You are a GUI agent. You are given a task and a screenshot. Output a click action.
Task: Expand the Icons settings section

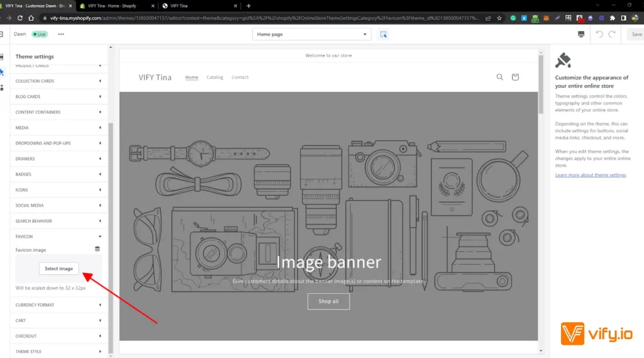(x=58, y=190)
